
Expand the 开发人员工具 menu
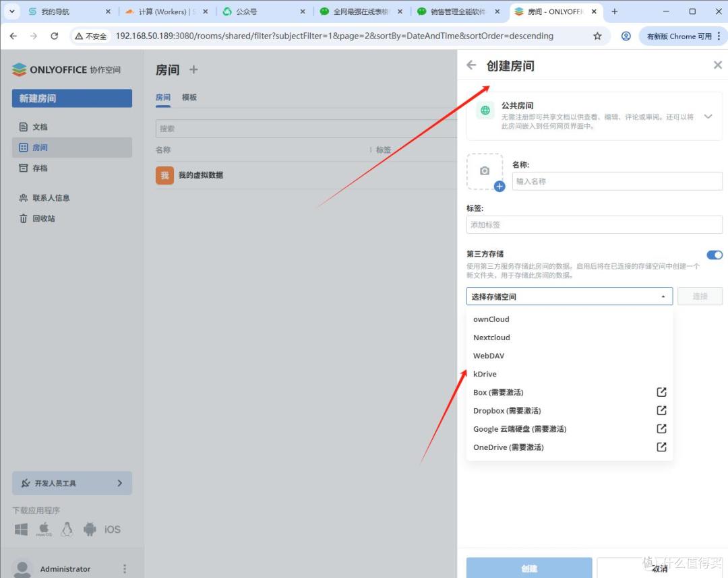click(x=72, y=483)
